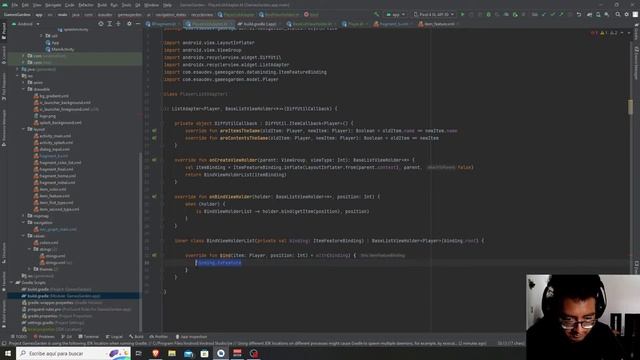Screen dimensions: 640x360
Task: Click the Make Project hammer icon
Action: [x=376, y=14]
